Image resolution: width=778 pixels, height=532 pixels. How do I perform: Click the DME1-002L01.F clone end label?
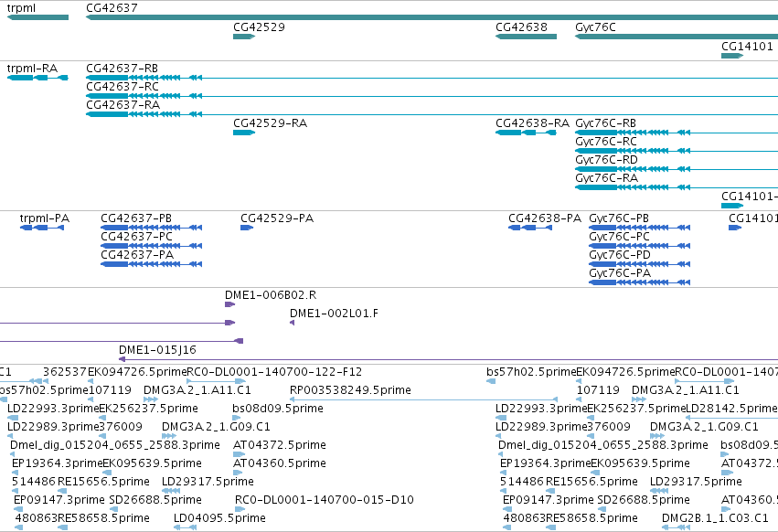[x=334, y=314]
